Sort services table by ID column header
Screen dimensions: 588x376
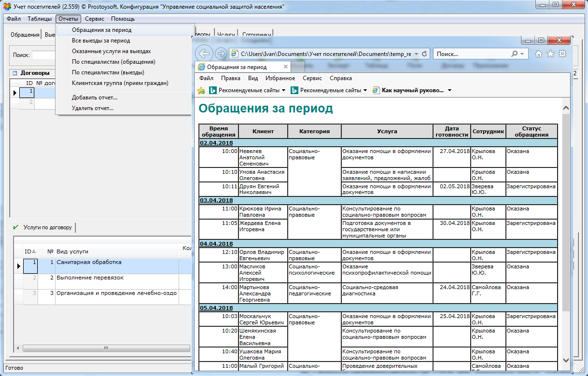tap(29, 251)
